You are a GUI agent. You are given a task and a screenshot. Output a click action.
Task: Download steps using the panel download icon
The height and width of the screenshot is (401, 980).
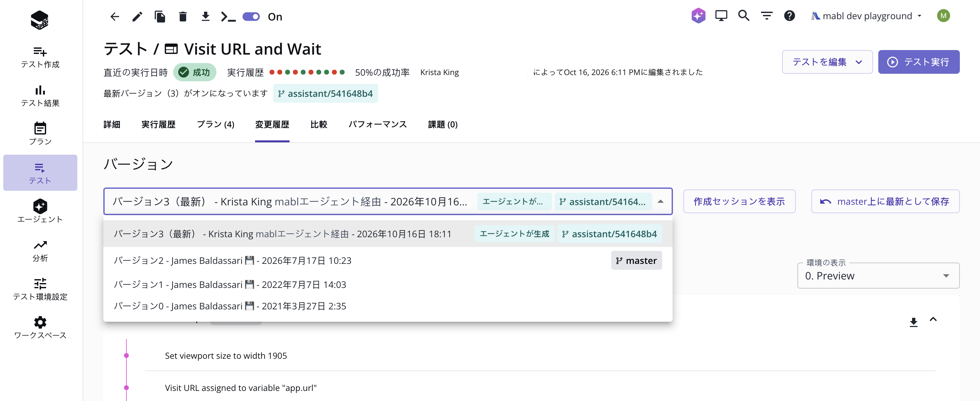coord(913,322)
